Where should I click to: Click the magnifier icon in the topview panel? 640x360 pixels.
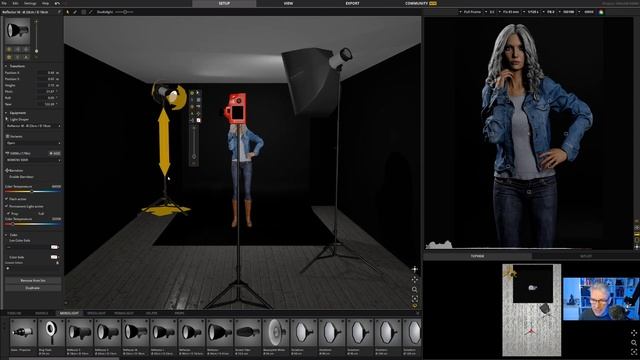point(634,342)
